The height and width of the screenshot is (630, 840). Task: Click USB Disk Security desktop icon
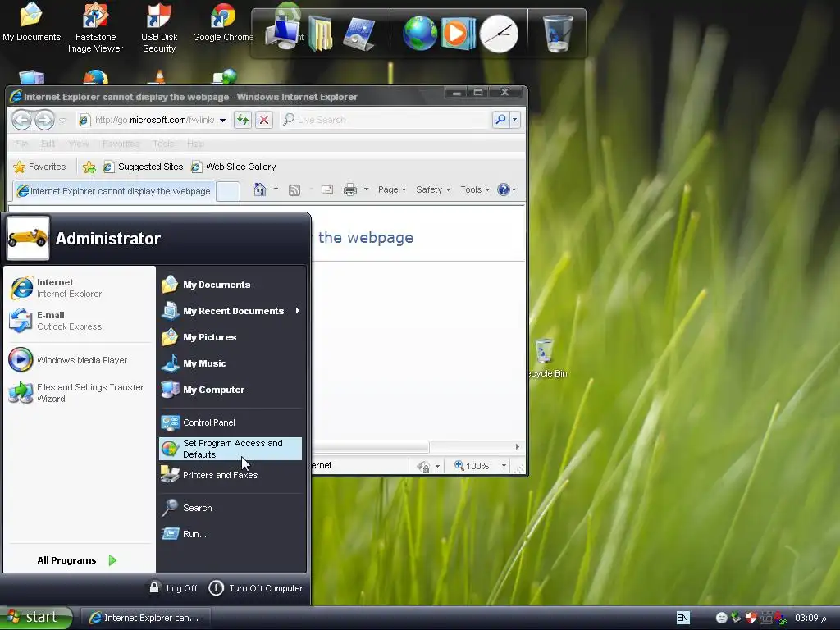pyautogui.click(x=159, y=27)
